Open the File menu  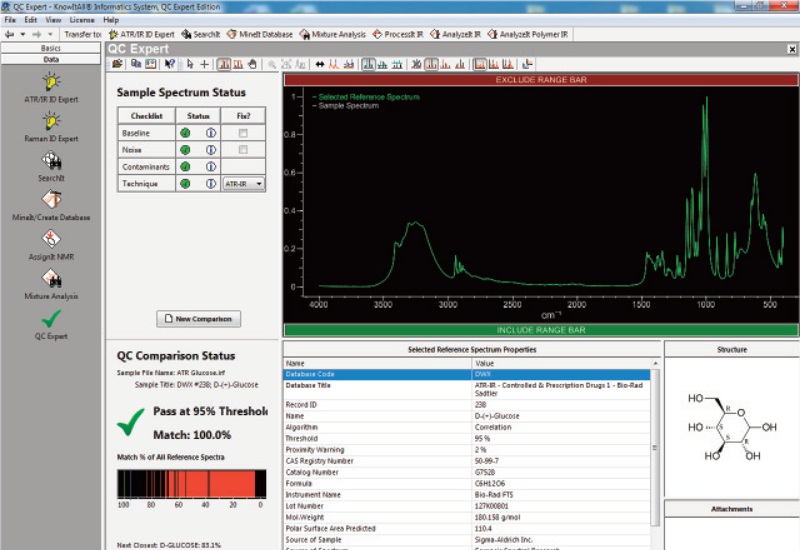pyautogui.click(x=10, y=19)
